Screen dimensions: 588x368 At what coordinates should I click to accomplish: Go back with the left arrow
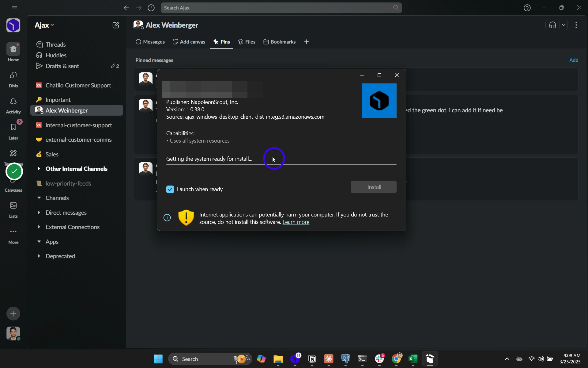[126, 8]
